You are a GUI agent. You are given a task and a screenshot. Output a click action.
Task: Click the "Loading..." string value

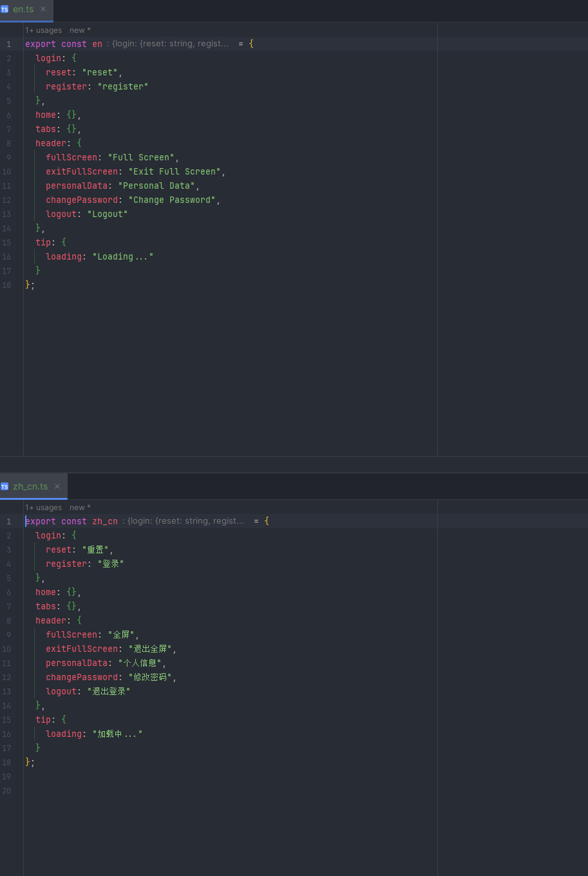point(123,256)
